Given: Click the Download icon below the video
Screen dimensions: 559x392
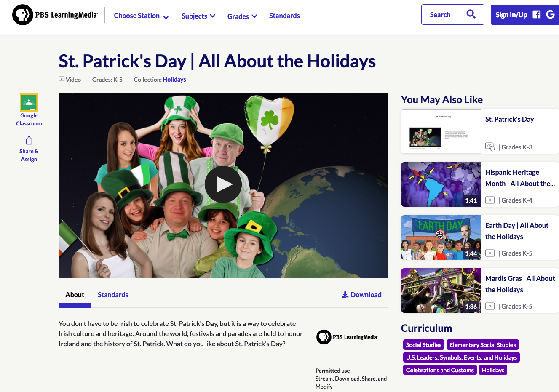Looking at the screenshot, I should [x=345, y=294].
